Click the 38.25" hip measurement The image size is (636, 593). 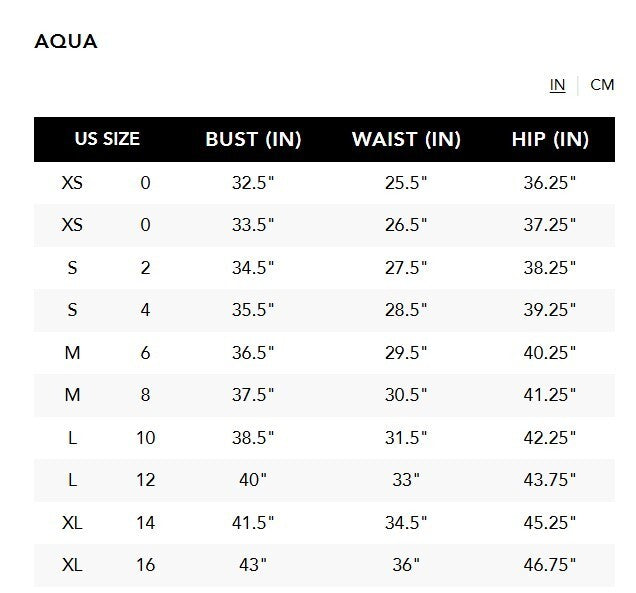click(550, 268)
